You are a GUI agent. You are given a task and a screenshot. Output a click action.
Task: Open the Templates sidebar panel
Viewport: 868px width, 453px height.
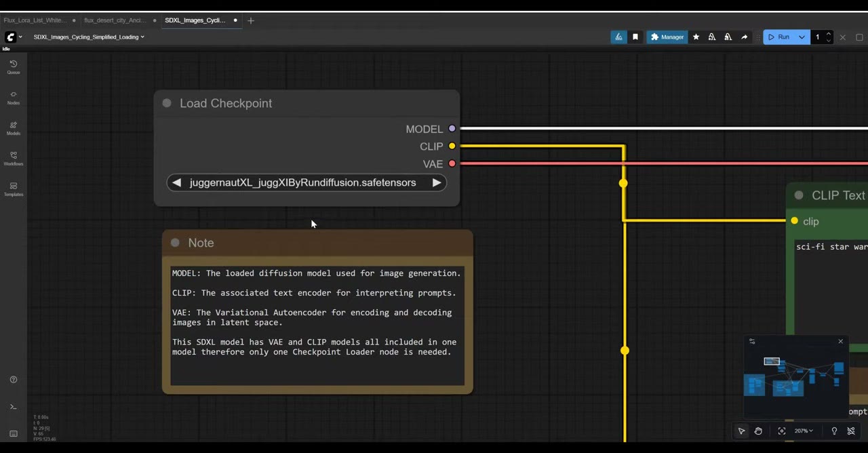click(x=13, y=189)
